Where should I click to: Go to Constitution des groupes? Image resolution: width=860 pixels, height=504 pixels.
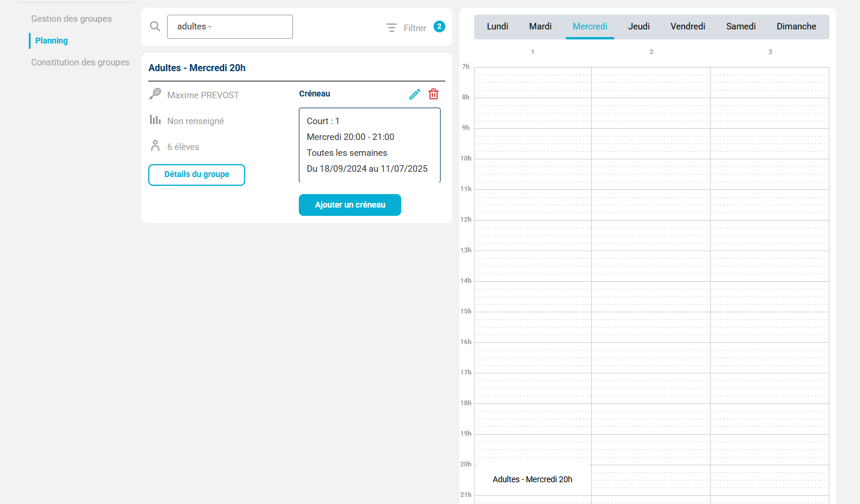tap(80, 62)
